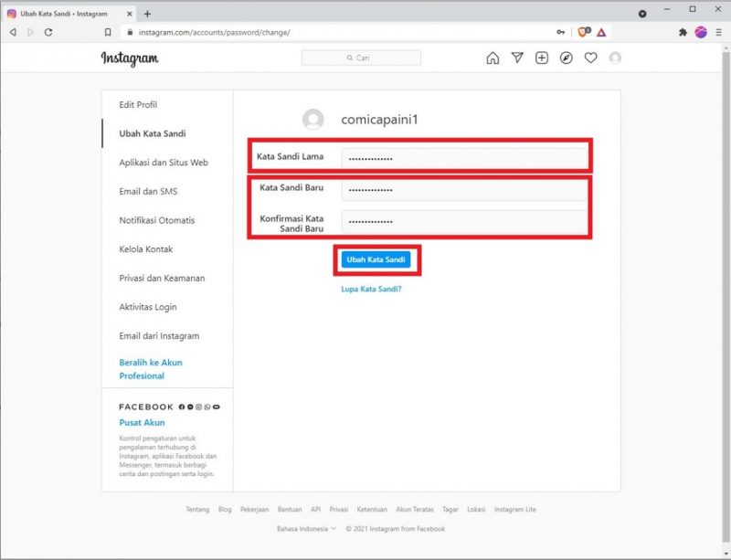Click Lupa Kata Sandi? link
Image resolution: width=731 pixels, height=560 pixels.
coord(371,289)
